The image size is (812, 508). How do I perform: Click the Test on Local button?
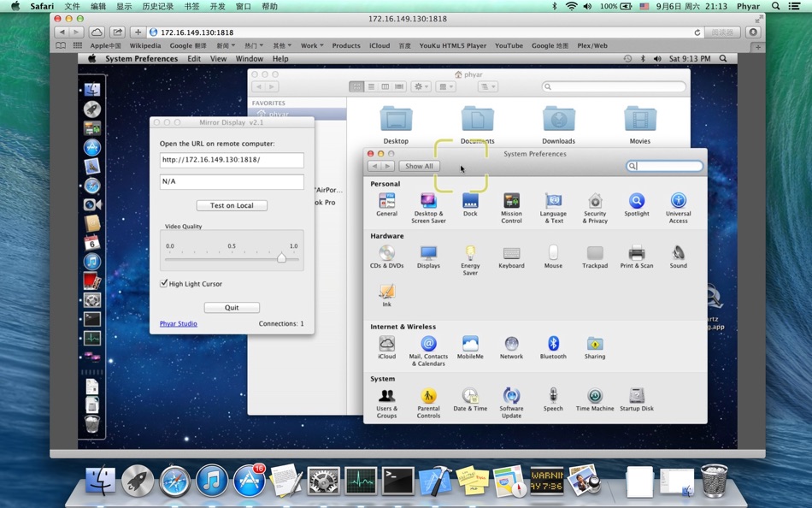click(232, 205)
